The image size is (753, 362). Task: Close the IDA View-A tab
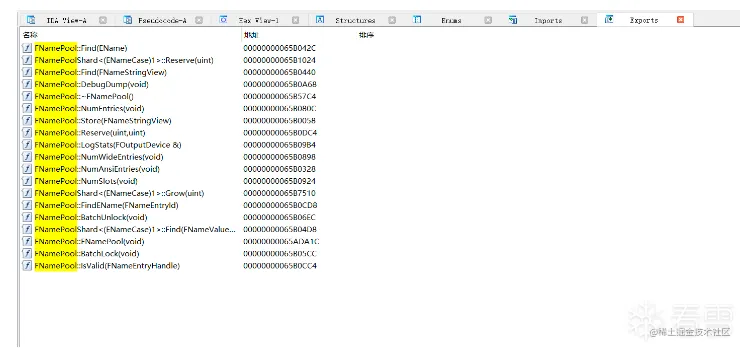pyautogui.click(x=103, y=20)
